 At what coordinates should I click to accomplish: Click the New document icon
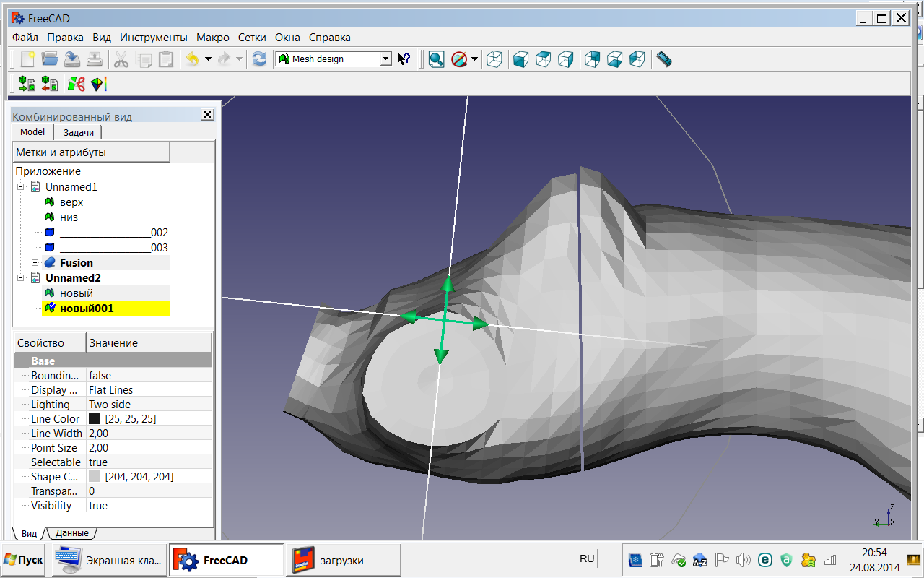point(27,59)
